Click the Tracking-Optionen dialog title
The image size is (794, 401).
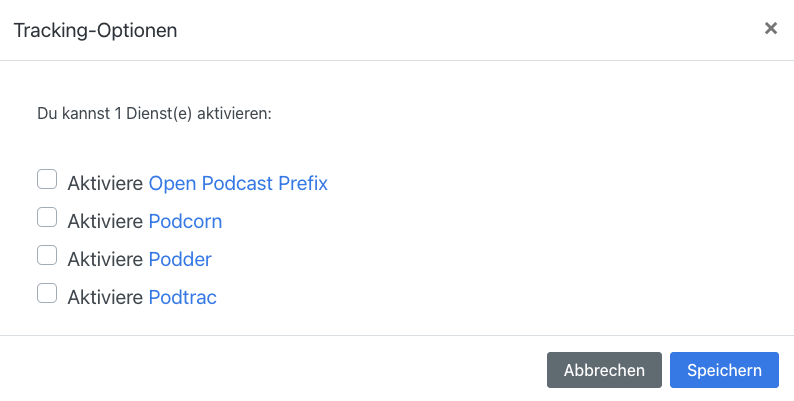tap(95, 30)
